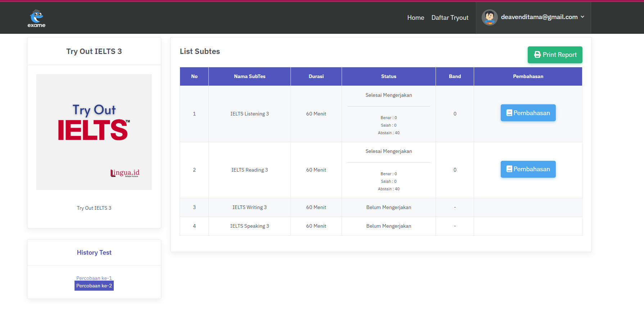This screenshot has width=644, height=327.
Task: Click the printer icon in Print Report
Action: tap(537, 55)
